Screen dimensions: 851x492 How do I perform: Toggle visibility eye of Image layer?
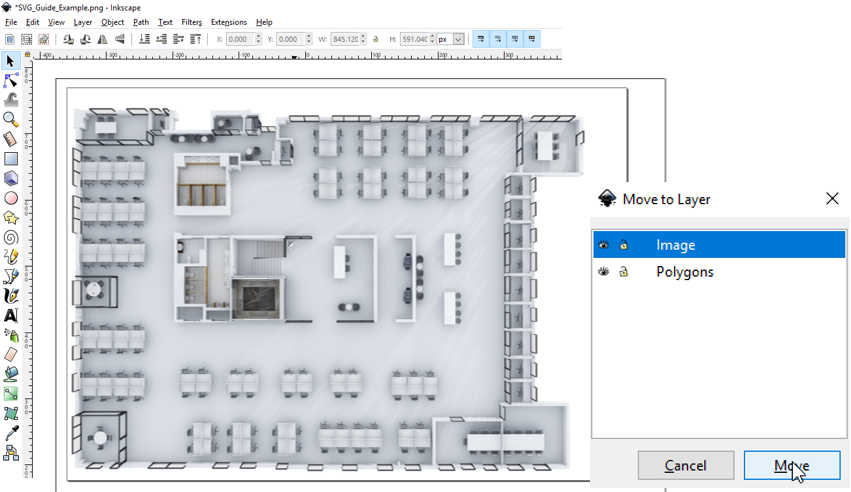[x=604, y=245]
